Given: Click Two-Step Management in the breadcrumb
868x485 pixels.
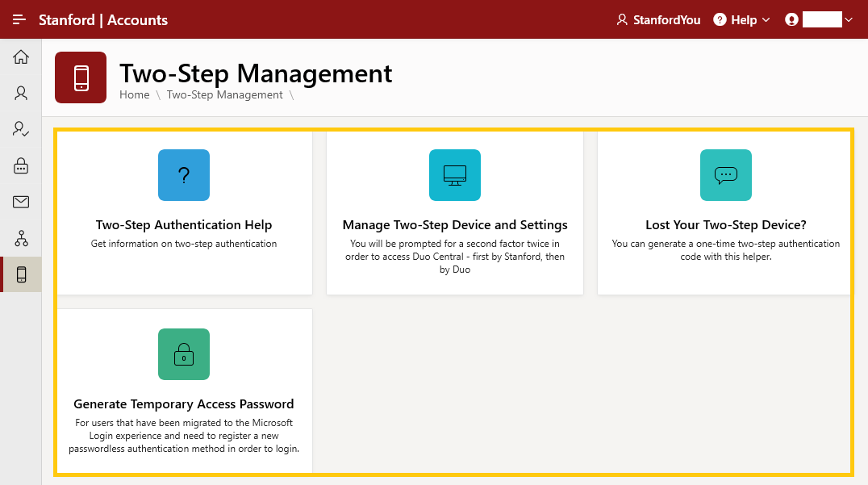Looking at the screenshot, I should click(225, 94).
